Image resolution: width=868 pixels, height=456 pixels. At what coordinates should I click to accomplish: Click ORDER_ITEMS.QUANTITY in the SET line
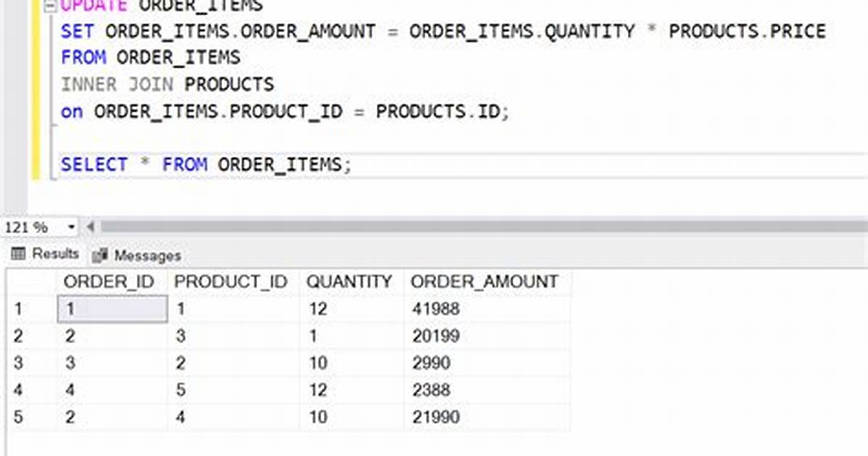pos(522,31)
